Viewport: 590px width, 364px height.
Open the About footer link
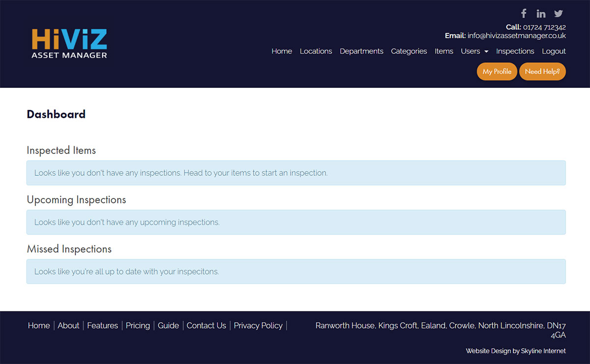[68, 325]
